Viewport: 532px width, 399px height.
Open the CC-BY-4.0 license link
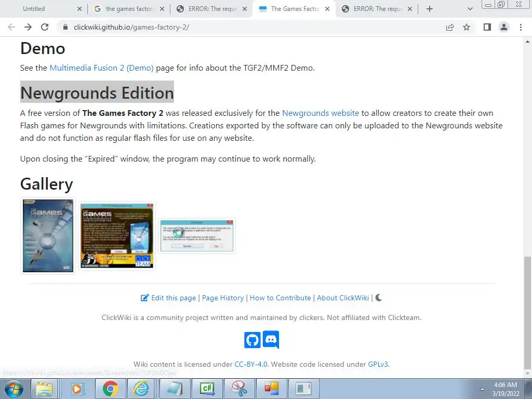(x=251, y=364)
